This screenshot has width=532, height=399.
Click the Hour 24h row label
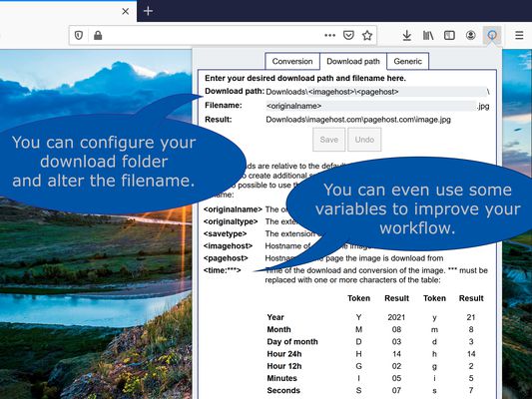tap(284, 354)
